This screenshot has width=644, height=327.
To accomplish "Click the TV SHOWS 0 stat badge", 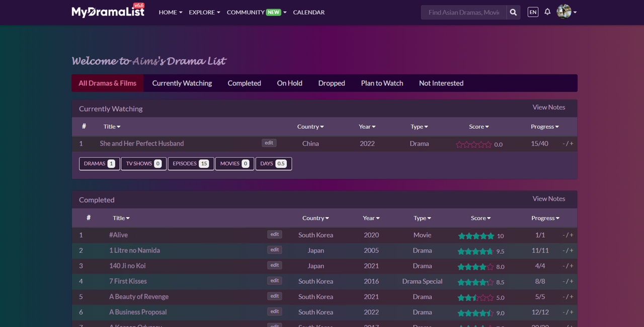I will [x=144, y=164].
